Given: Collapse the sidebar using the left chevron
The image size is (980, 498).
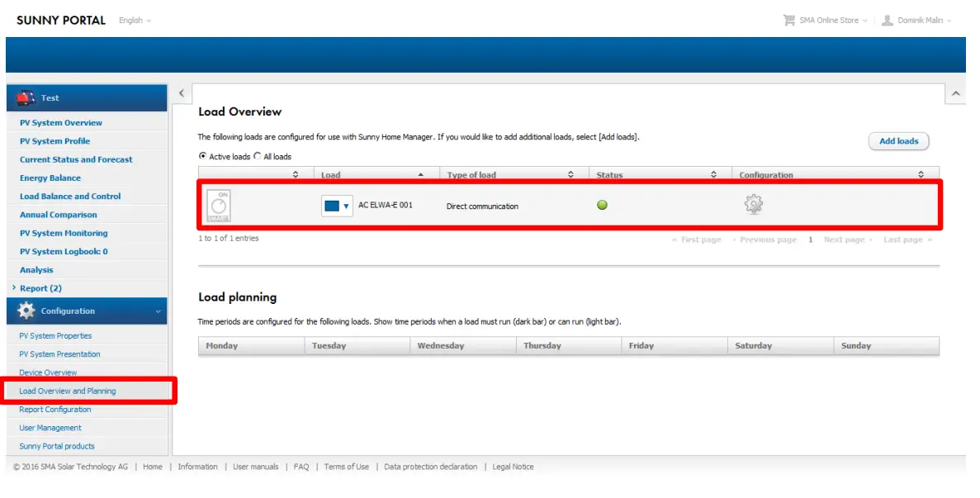Looking at the screenshot, I should click(x=182, y=92).
